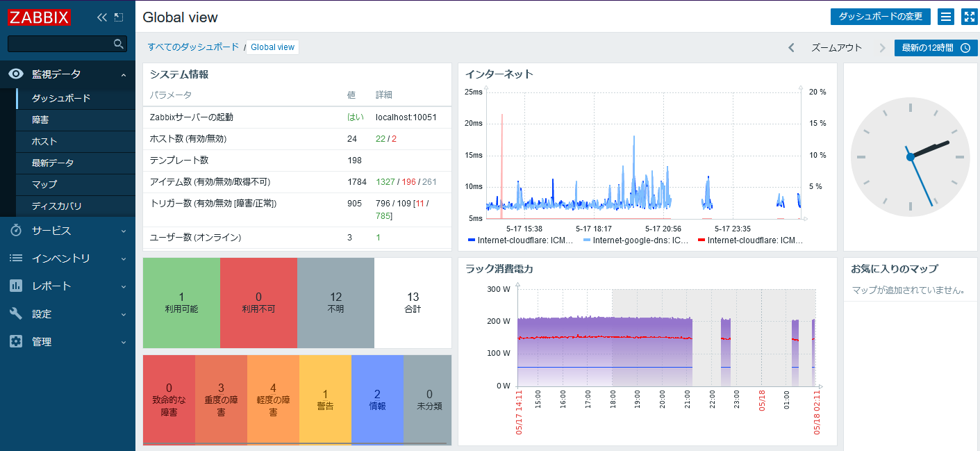Collapse sidebar with double chevron icon
The height and width of the screenshot is (451, 980).
pyautogui.click(x=102, y=17)
